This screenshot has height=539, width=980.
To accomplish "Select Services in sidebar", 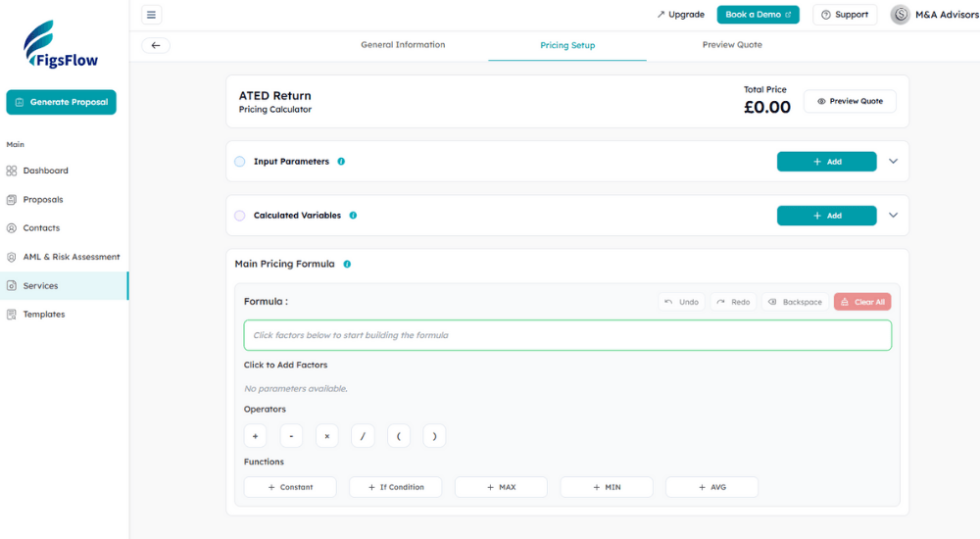I will click(x=65, y=286).
